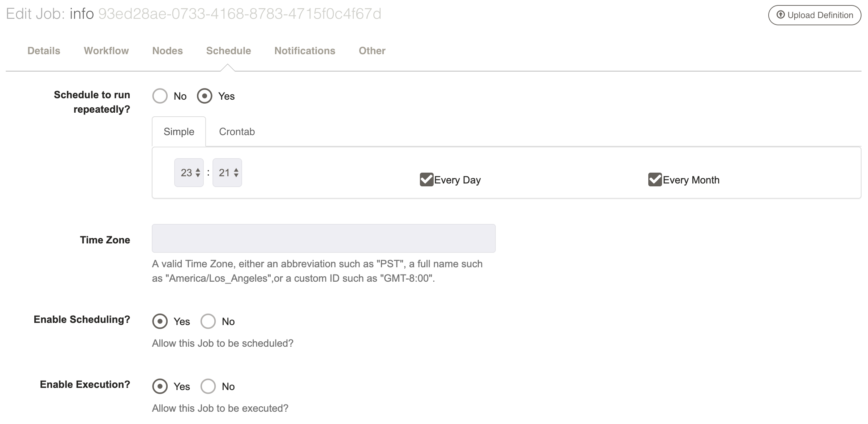Image resolution: width=868 pixels, height=424 pixels.
Task: Toggle the Schedule to run repeatedly No option
Action: pos(160,96)
